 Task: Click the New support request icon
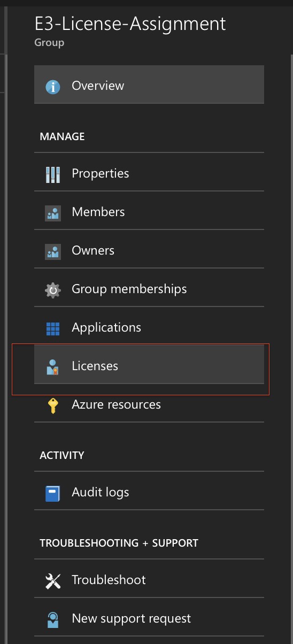(52, 619)
